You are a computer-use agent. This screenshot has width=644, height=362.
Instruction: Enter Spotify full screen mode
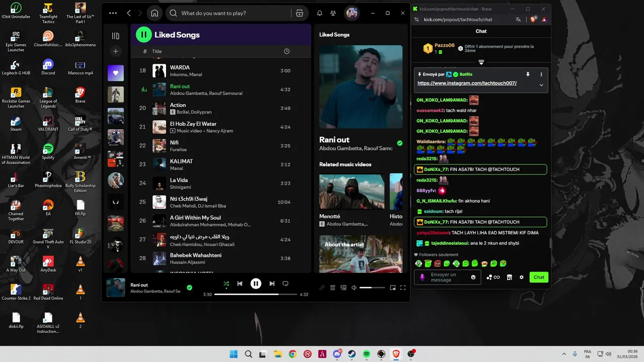point(403,288)
